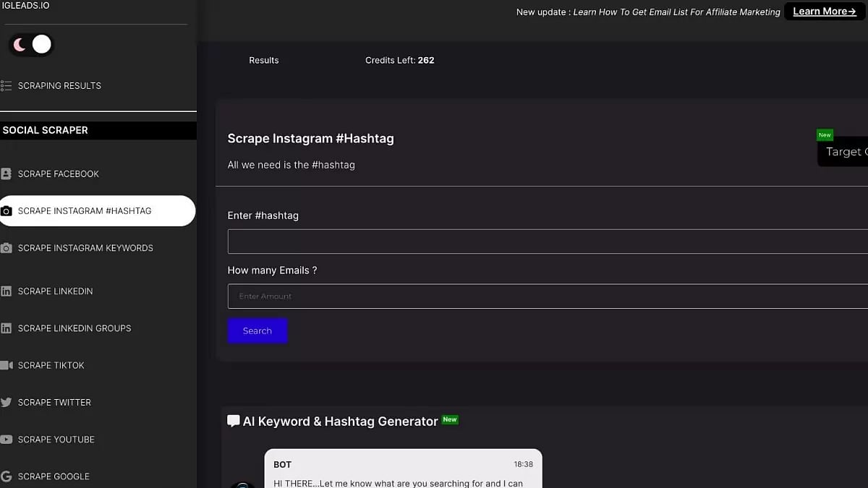
Task: Click the Learn More button
Action: click(823, 11)
